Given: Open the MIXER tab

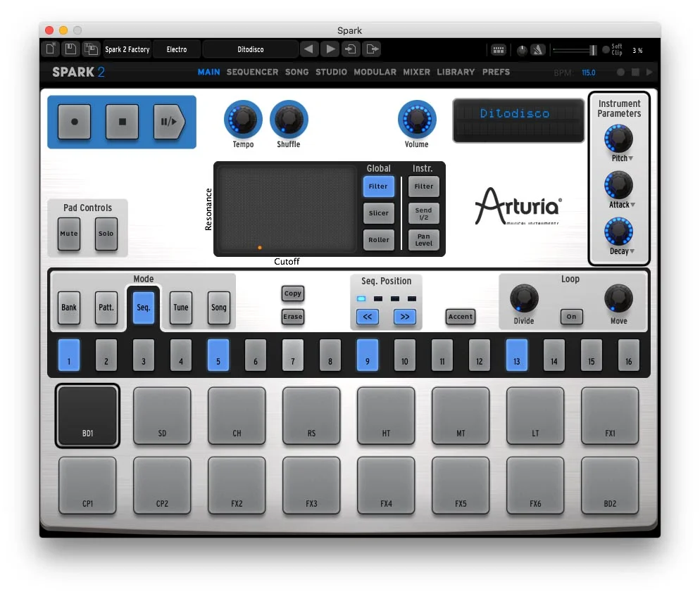Looking at the screenshot, I should coord(416,72).
